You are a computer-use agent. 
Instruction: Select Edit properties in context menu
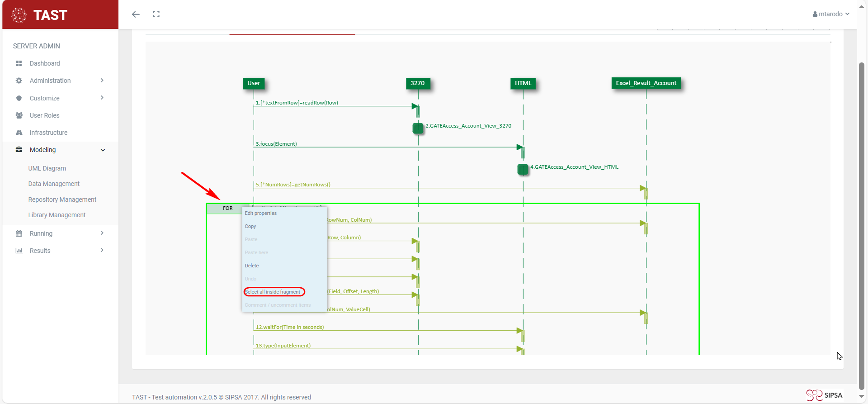pyautogui.click(x=260, y=213)
